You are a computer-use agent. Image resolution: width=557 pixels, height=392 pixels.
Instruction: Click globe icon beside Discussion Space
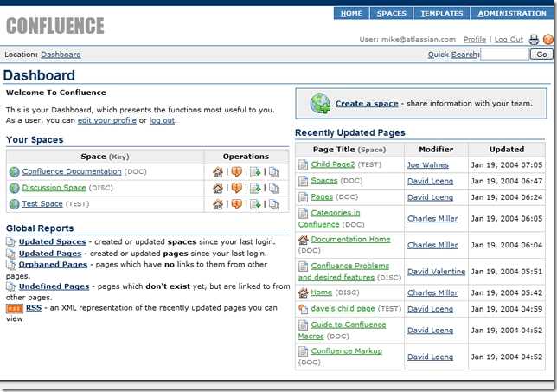point(14,188)
